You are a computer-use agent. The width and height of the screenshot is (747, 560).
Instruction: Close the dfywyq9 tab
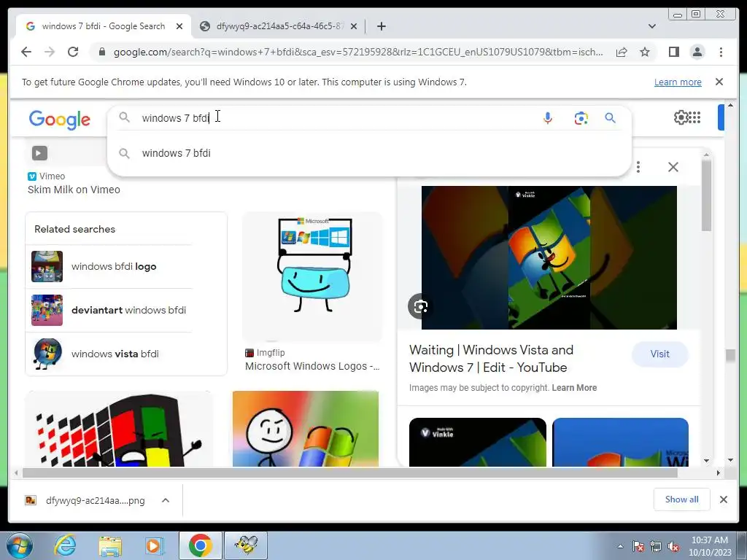point(354,26)
